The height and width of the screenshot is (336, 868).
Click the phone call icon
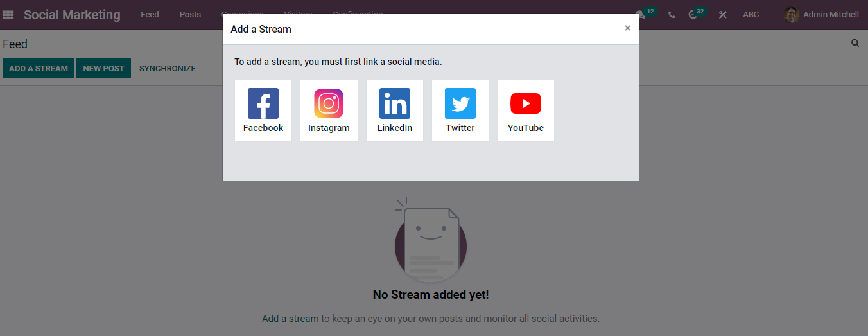coord(672,14)
